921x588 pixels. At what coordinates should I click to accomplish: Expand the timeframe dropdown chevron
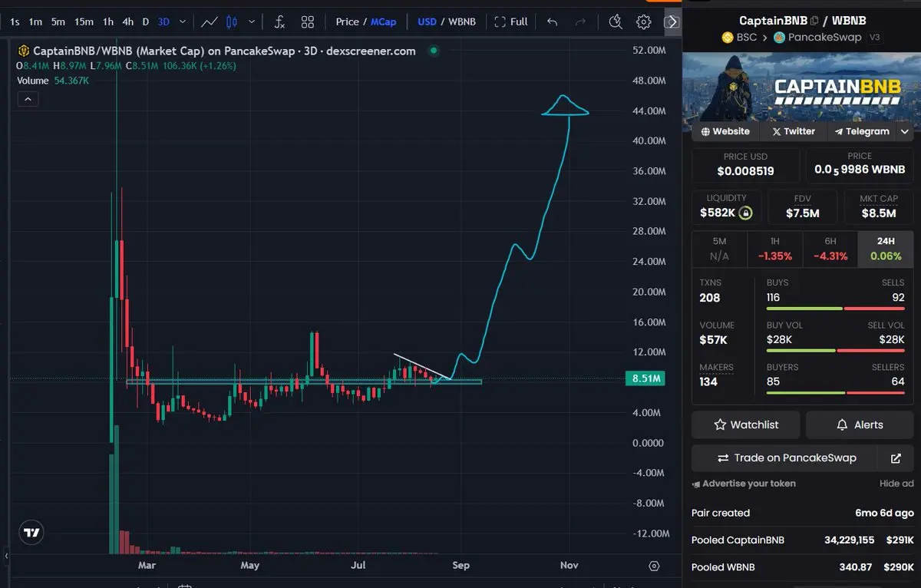182,21
